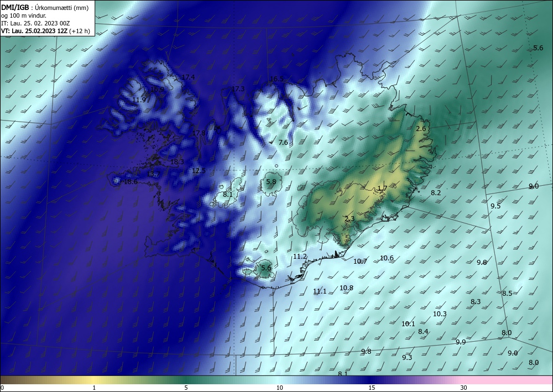Click the map value 8.3
This screenshot has width=553, height=392.
tap(476, 302)
